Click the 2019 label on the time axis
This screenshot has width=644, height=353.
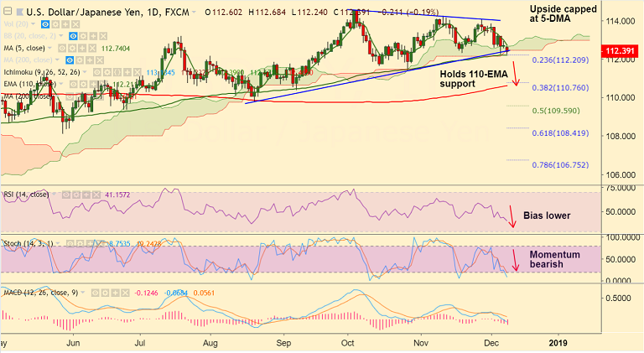[x=558, y=343]
